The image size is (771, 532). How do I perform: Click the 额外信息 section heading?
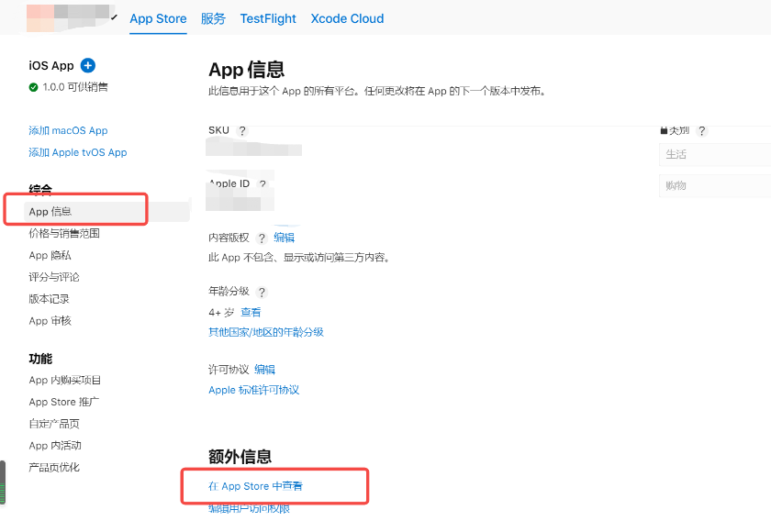[x=240, y=457]
